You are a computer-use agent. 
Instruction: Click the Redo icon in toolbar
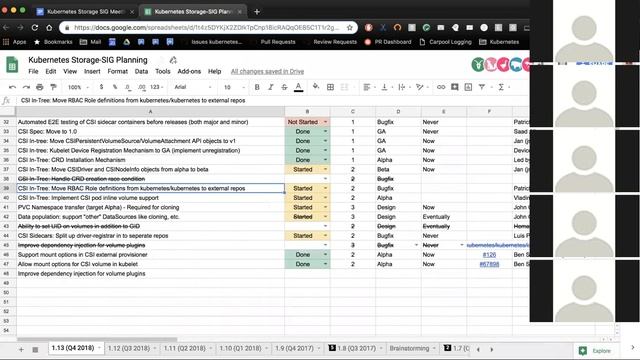(x=26, y=87)
